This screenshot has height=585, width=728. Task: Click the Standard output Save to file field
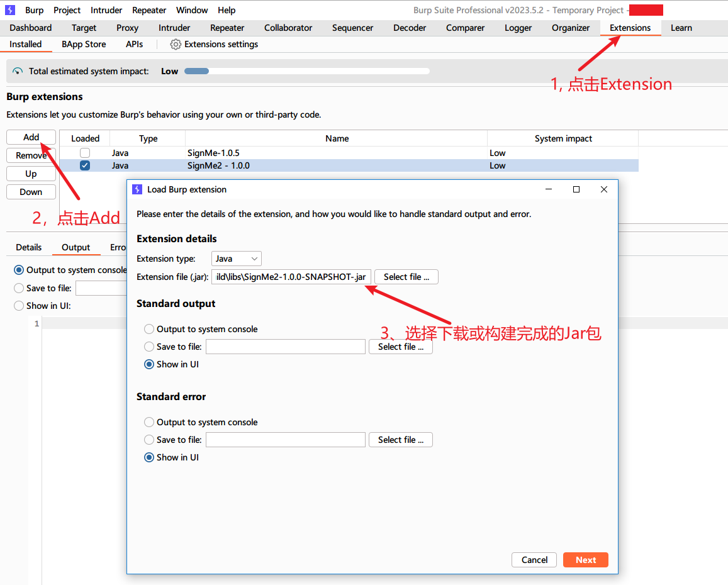[286, 347]
